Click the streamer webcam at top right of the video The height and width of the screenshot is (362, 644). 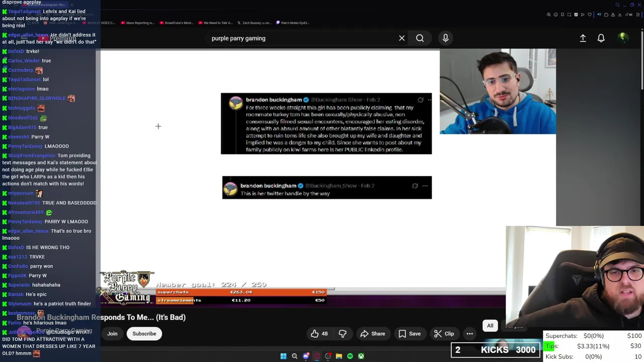(498, 92)
